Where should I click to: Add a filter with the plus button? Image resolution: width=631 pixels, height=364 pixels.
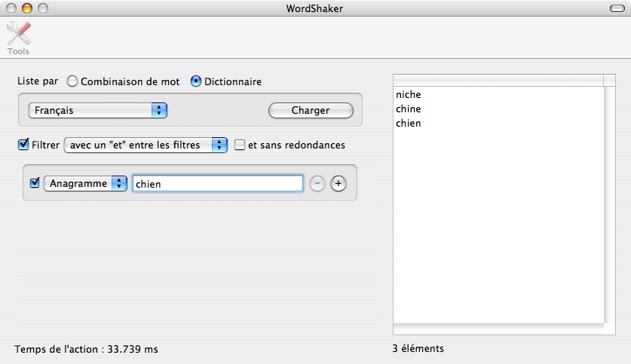click(x=338, y=183)
